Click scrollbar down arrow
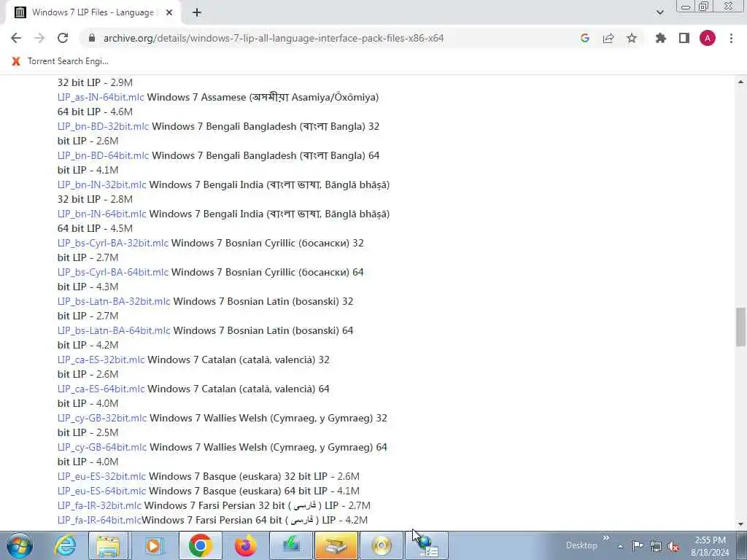747x560 pixels. point(740,524)
